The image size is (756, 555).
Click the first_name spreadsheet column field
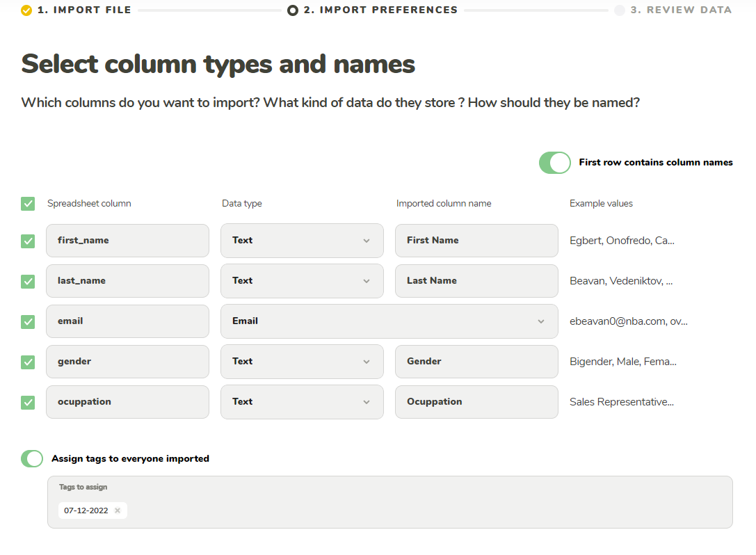pos(127,241)
